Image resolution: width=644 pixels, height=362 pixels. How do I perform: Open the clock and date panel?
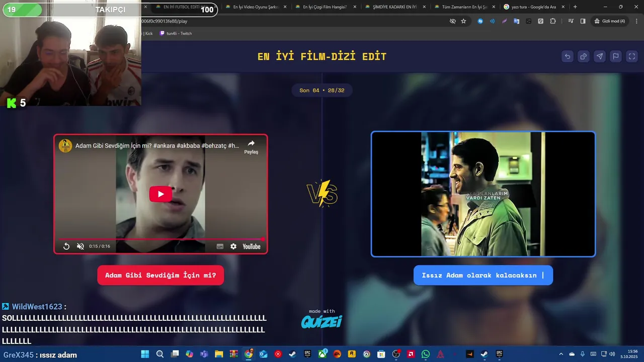pos(629,354)
